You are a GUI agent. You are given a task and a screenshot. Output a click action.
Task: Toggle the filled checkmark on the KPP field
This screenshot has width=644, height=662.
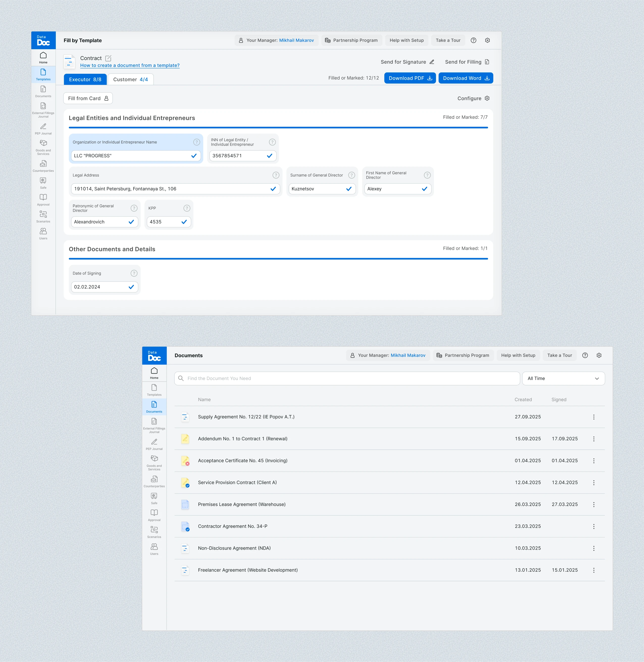pyautogui.click(x=184, y=222)
